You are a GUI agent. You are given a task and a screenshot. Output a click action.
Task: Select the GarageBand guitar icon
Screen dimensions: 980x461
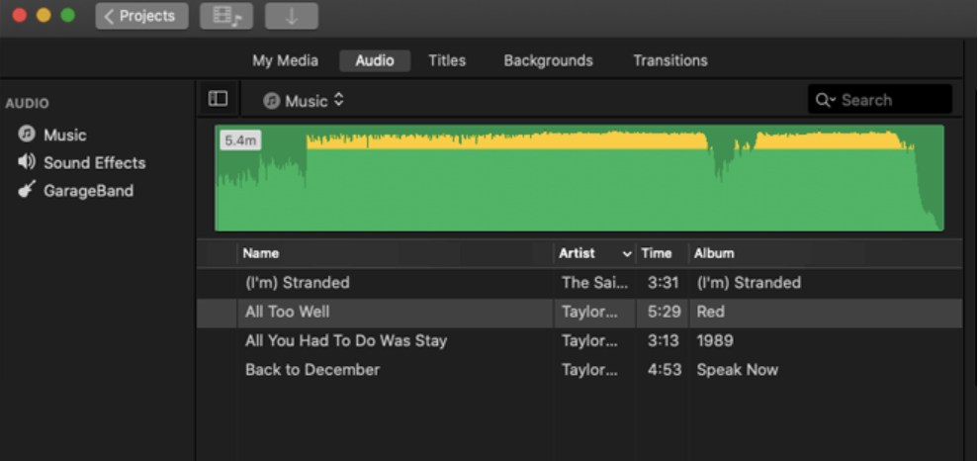tap(27, 190)
